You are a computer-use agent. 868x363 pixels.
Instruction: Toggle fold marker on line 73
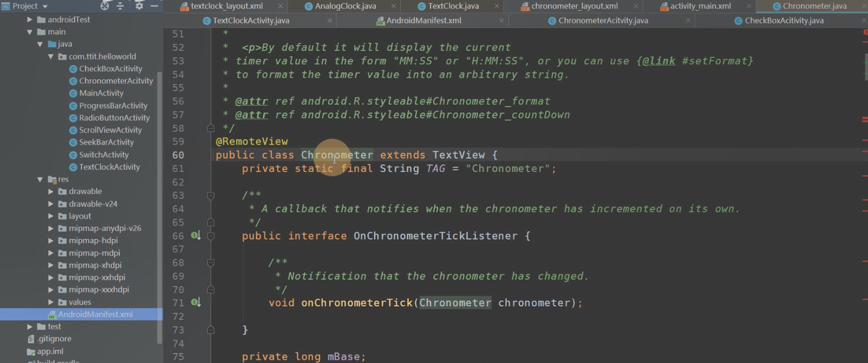click(x=210, y=330)
